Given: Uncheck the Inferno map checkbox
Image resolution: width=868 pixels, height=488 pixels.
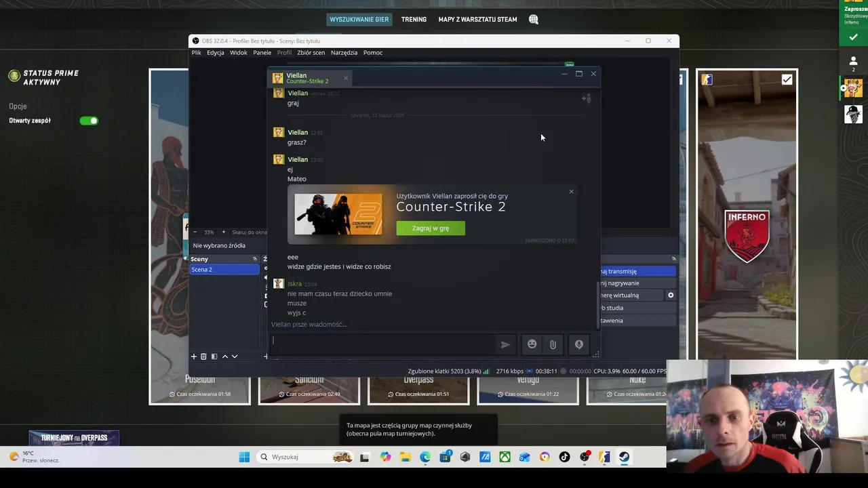Looking at the screenshot, I should click(x=787, y=80).
